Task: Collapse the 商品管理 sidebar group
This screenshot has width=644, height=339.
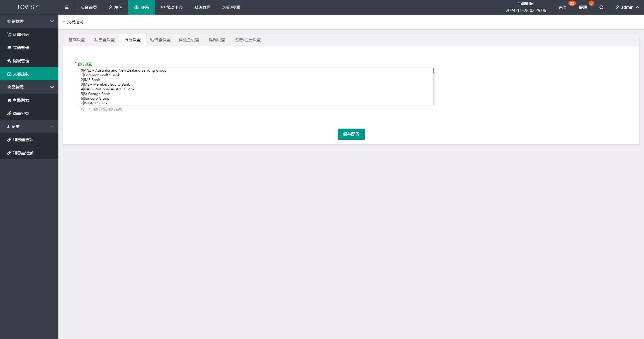Action: pos(29,87)
